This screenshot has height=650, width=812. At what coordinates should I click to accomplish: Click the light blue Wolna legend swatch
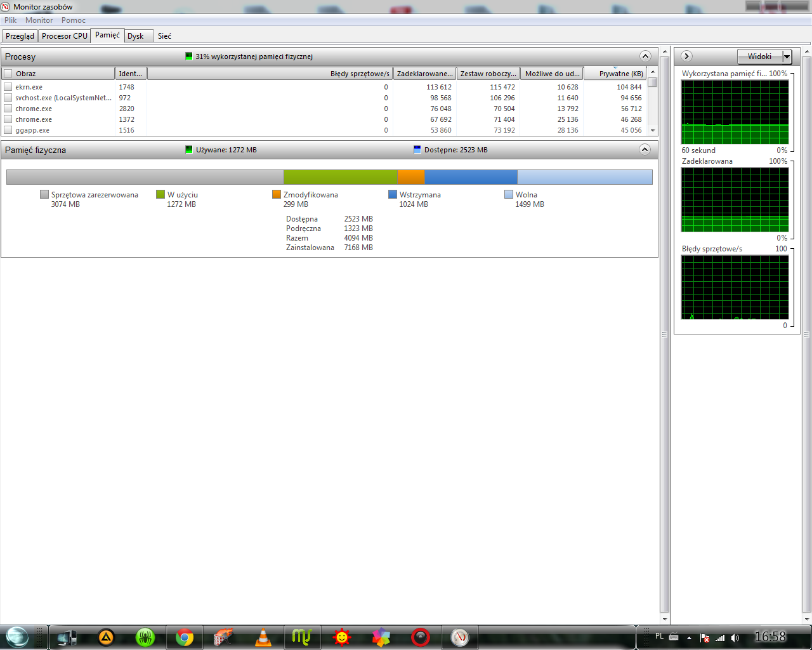click(509, 194)
